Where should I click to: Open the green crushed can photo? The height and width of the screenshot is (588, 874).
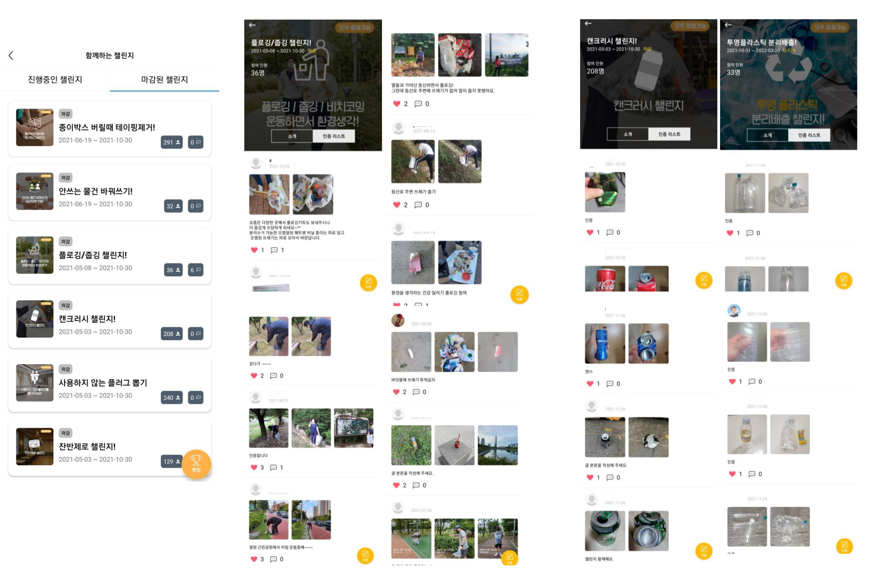point(605,192)
